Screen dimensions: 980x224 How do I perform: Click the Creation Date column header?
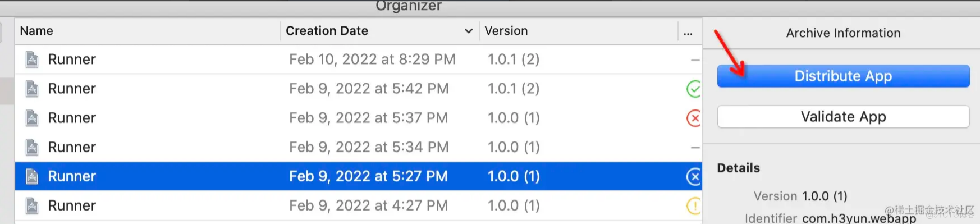(327, 31)
